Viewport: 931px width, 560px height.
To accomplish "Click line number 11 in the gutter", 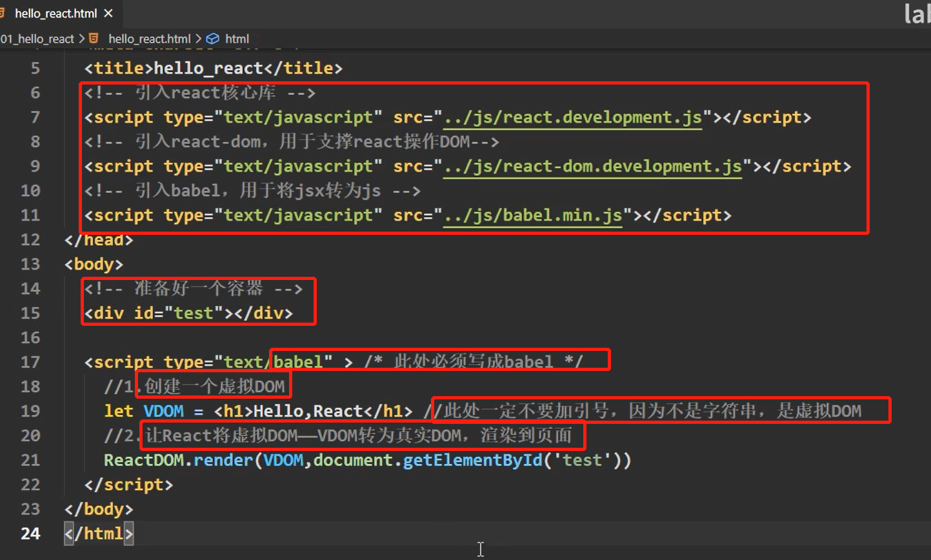I will click(x=30, y=215).
